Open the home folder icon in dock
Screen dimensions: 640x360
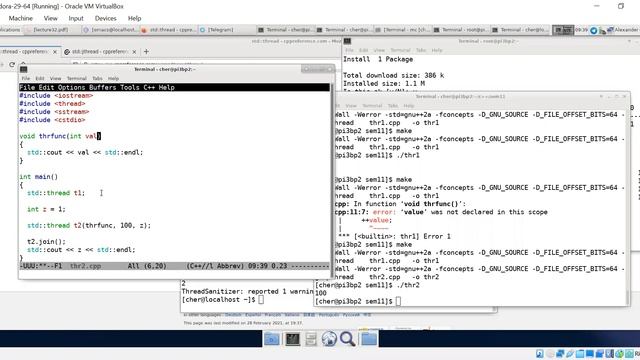[369, 339]
